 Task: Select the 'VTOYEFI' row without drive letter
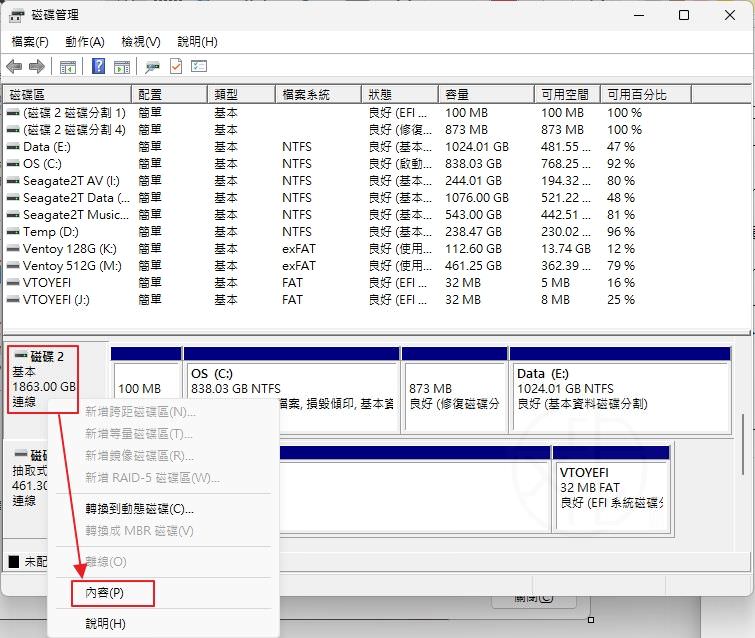(47, 283)
